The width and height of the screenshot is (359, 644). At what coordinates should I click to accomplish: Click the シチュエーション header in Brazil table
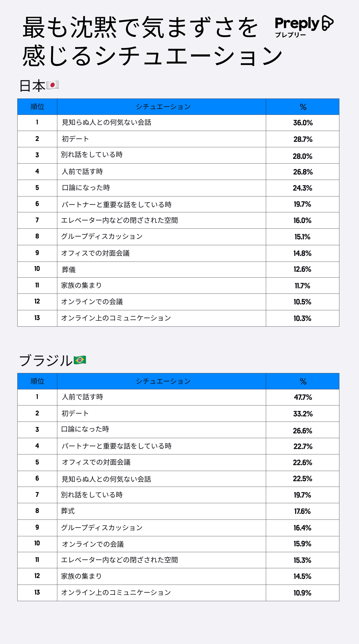pyautogui.click(x=163, y=381)
